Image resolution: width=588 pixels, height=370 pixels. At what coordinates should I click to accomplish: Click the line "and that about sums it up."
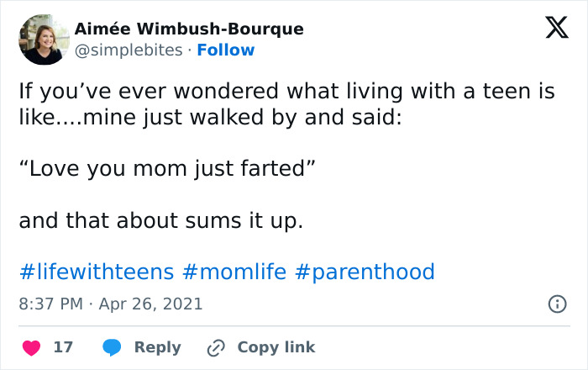point(160,221)
